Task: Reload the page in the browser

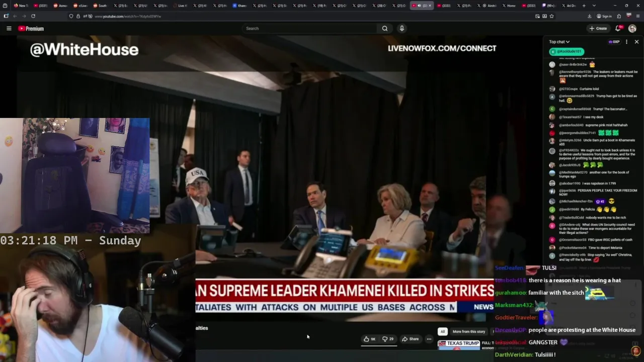Action: (x=33, y=16)
